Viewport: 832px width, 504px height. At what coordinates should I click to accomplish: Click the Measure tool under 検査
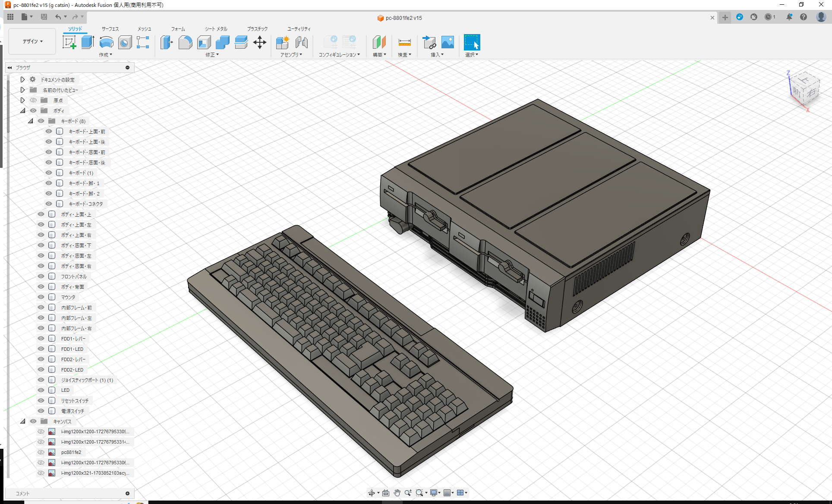(x=404, y=43)
